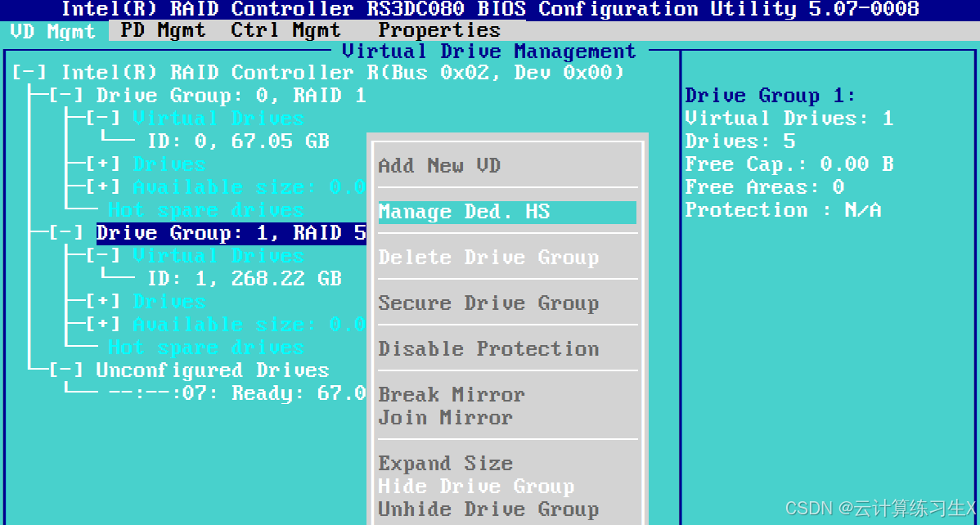Select virtual drive ID: 0, 67.05 GB
980x525 pixels.
(239, 141)
